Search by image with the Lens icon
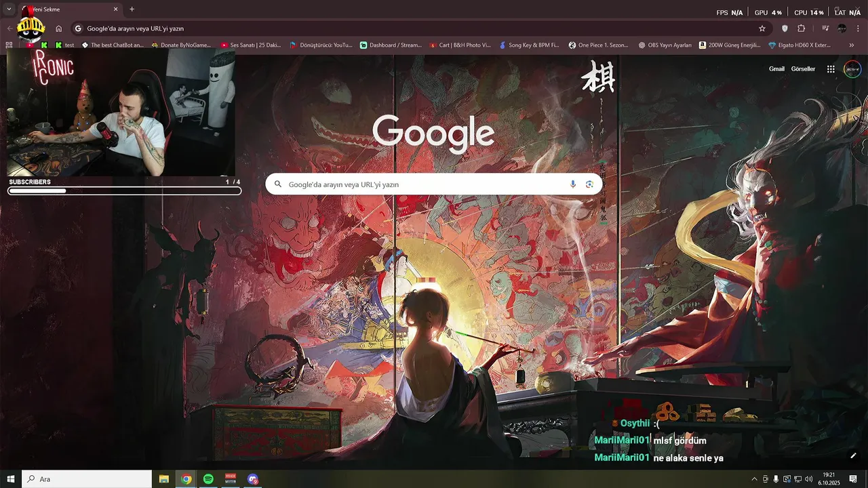This screenshot has height=488, width=868. point(589,184)
